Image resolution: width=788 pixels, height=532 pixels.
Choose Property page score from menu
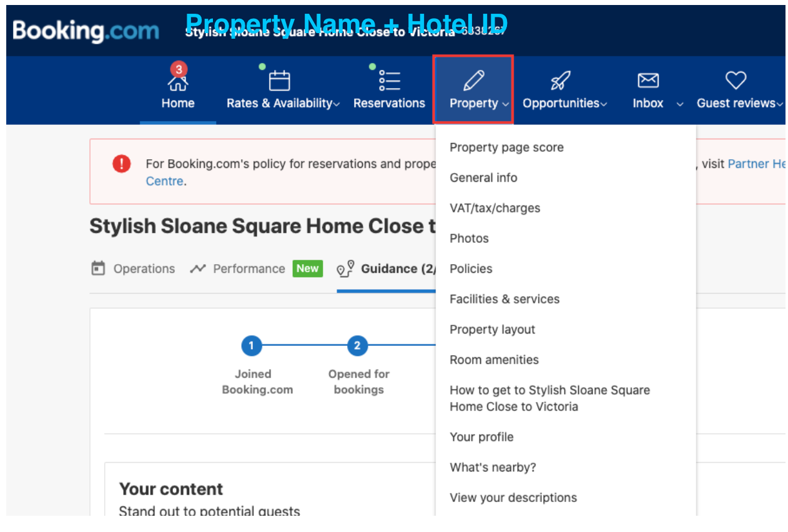point(506,147)
